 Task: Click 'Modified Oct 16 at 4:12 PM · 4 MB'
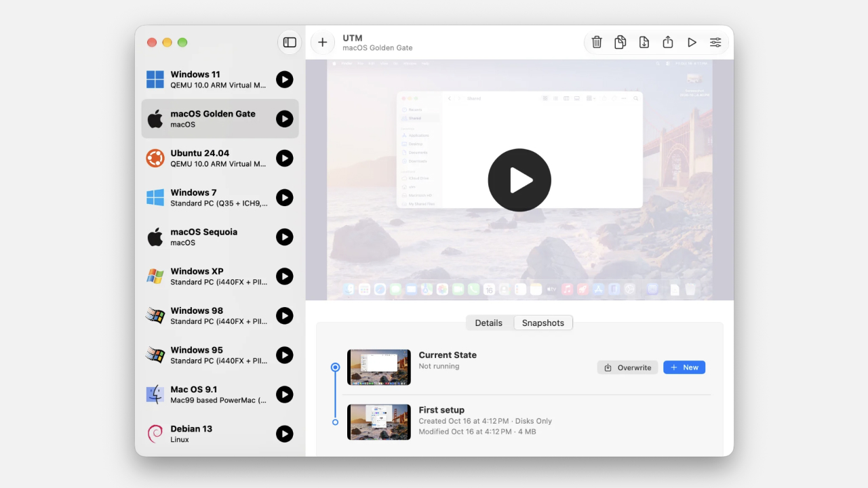(477, 432)
